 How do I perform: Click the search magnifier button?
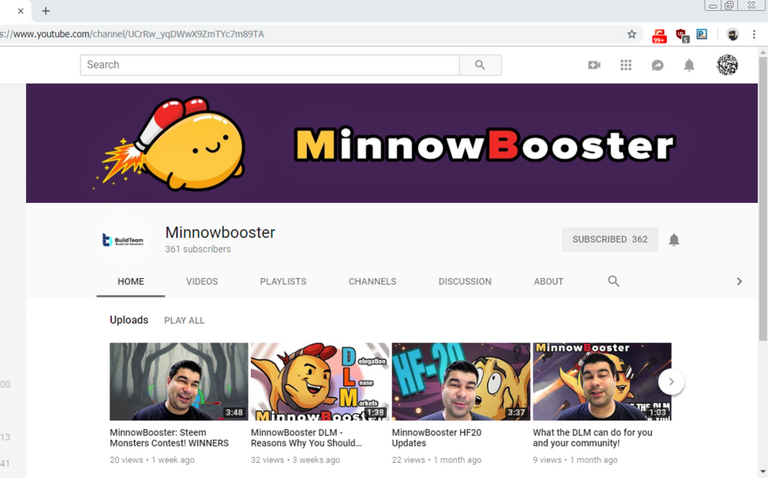[x=480, y=65]
